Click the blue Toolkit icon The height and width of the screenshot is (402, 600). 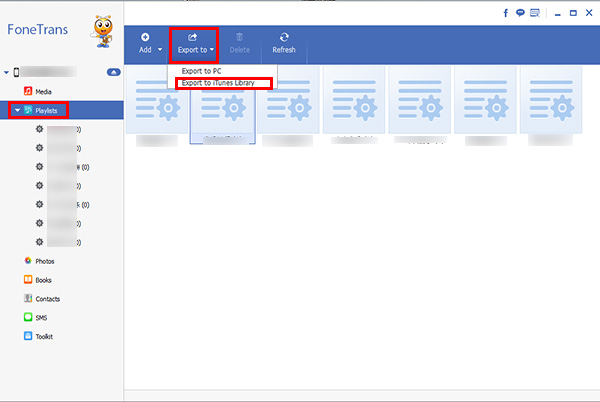pyautogui.click(x=28, y=336)
